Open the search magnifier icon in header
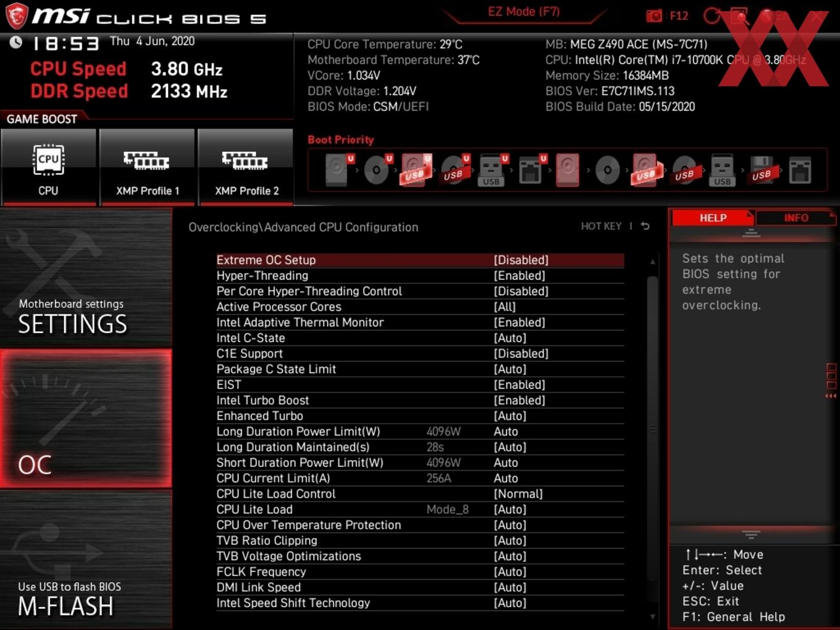The width and height of the screenshot is (840, 630). [x=739, y=16]
